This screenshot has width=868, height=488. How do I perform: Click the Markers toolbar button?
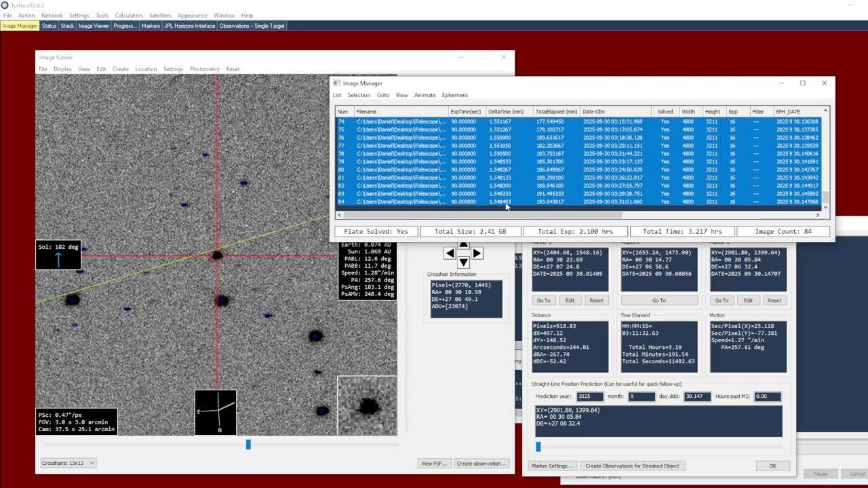151,26
